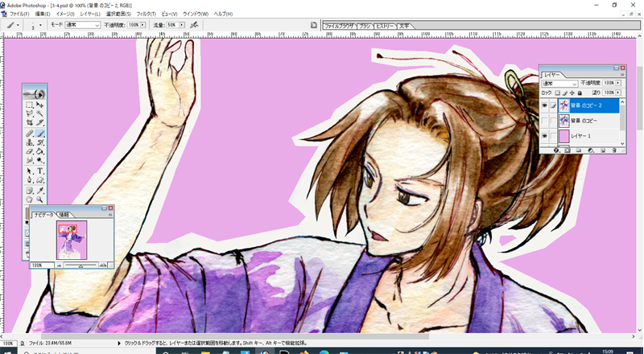Select the Move tool in toolbox
The height and width of the screenshot is (354, 644).
tap(39, 105)
